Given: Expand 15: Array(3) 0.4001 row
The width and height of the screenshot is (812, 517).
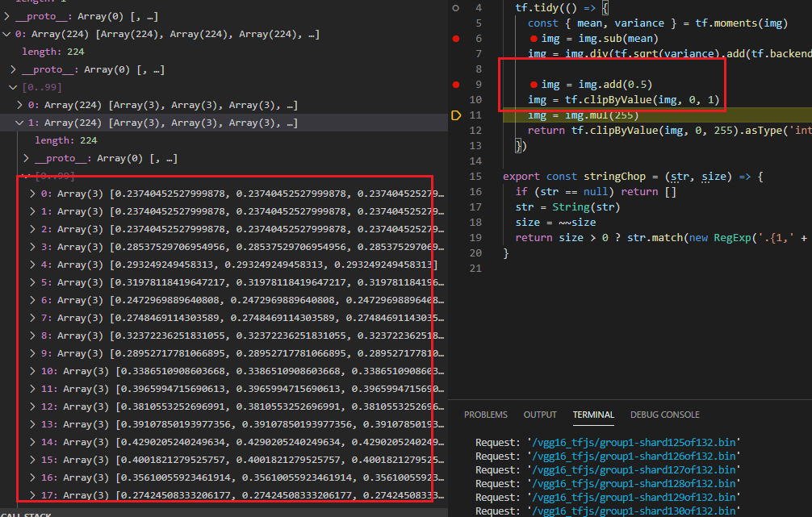Looking at the screenshot, I should tap(32, 460).
